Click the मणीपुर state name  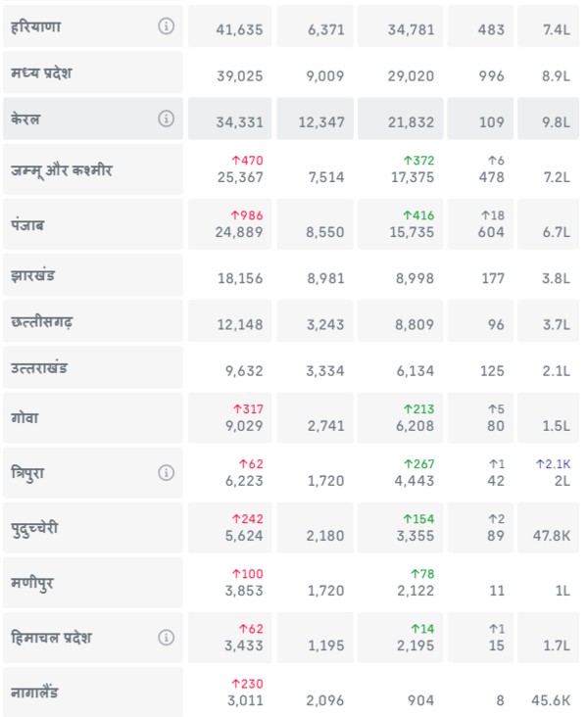click(x=32, y=583)
